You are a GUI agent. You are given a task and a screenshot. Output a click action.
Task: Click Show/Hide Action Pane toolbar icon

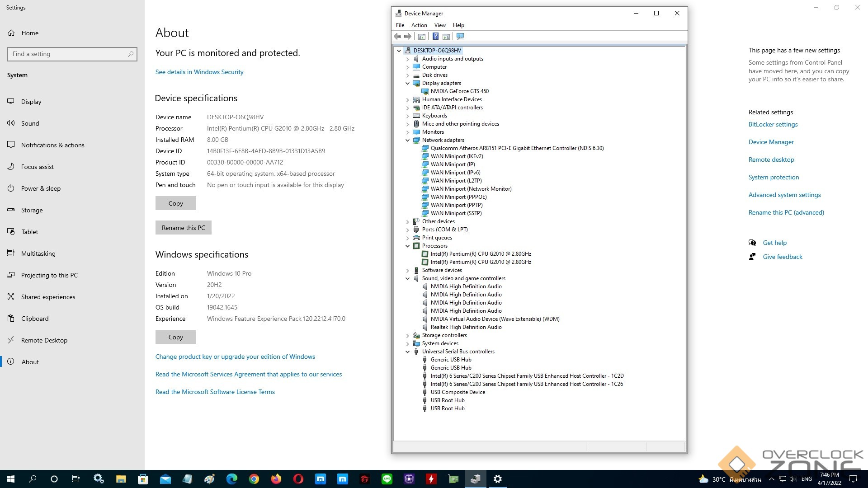[446, 36]
